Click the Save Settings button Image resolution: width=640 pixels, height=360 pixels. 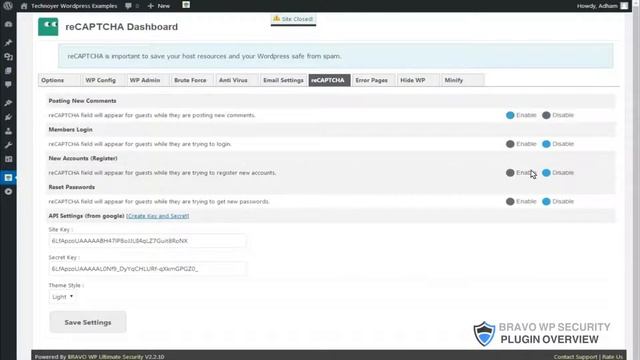(x=88, y=322)
